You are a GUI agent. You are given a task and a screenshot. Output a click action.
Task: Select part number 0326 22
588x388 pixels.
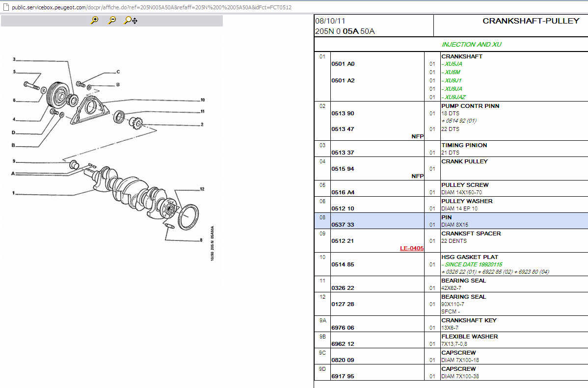point(343,288)
